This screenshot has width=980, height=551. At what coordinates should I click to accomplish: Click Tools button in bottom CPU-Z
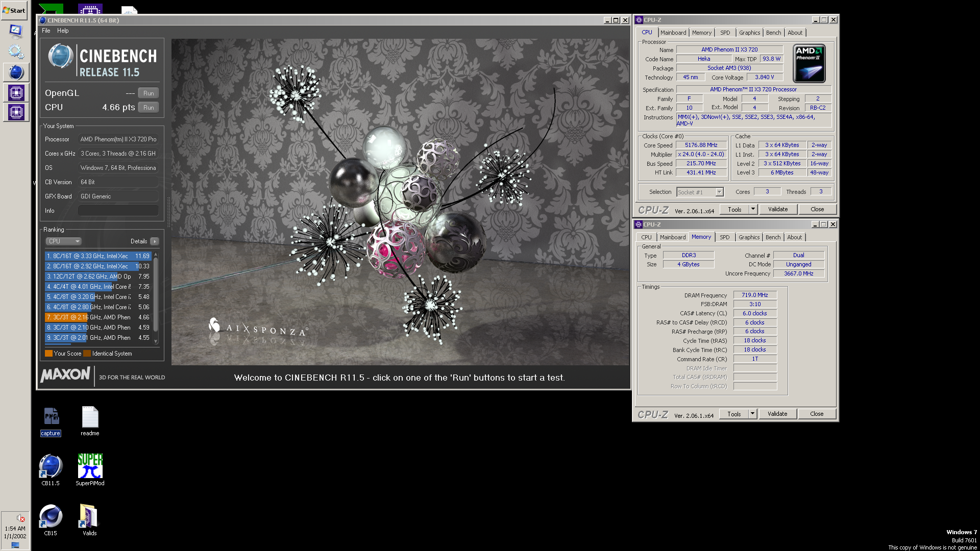coord(734,414)
